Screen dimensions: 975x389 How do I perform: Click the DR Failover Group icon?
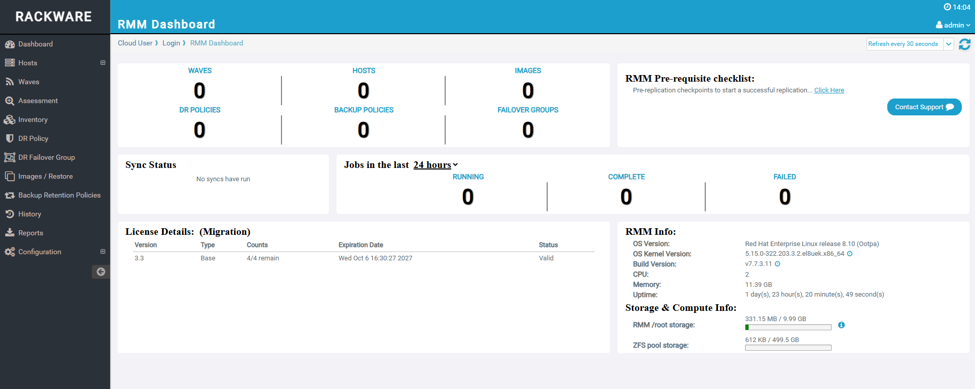coord(9,157)
